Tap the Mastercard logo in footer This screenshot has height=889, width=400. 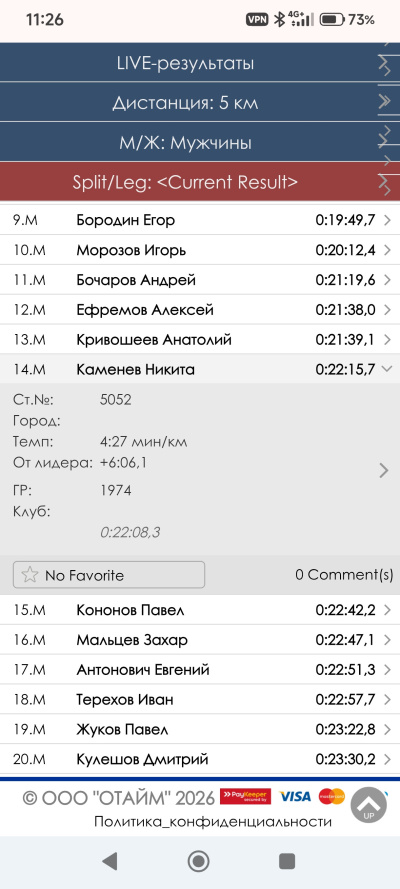(332, 797)
